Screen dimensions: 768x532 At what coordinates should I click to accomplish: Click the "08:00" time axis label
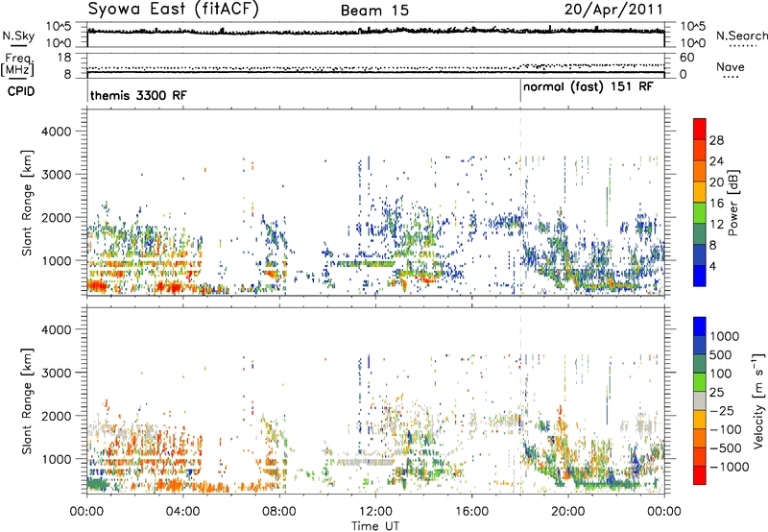[x=279, y=512]
